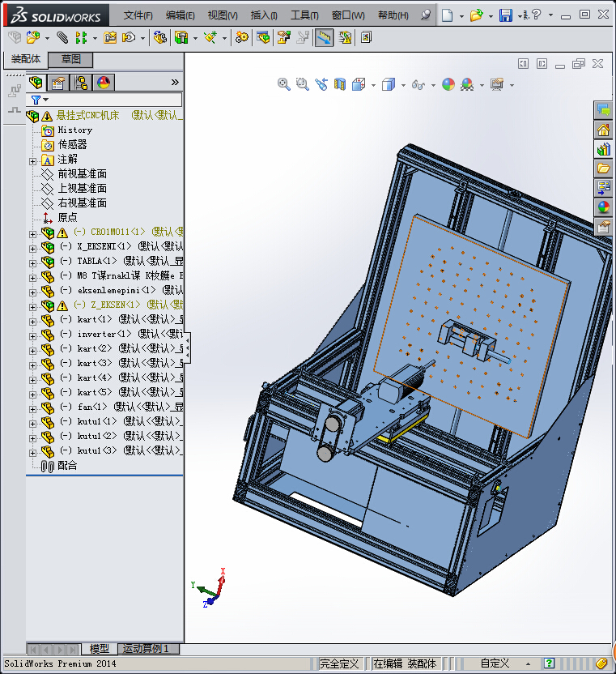Click the help question mark in status bar
The height and width of the screenshot is (674, 616).
(549, 663)
